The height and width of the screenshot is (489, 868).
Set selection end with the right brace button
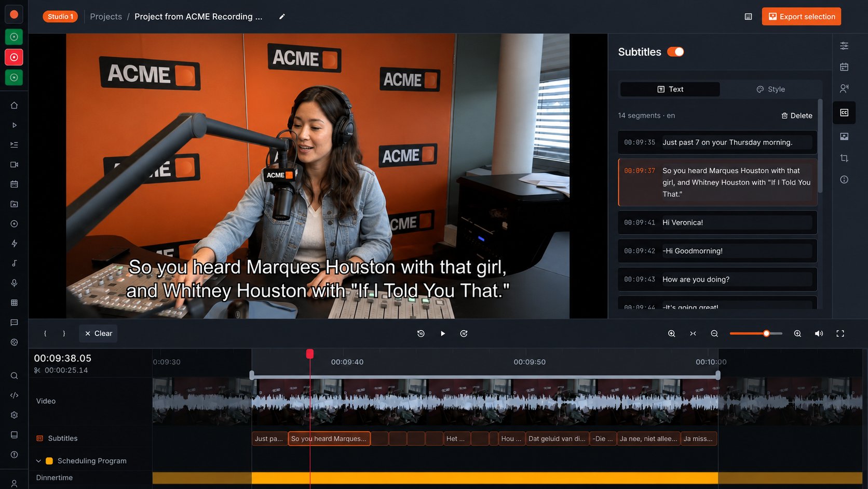64,334
